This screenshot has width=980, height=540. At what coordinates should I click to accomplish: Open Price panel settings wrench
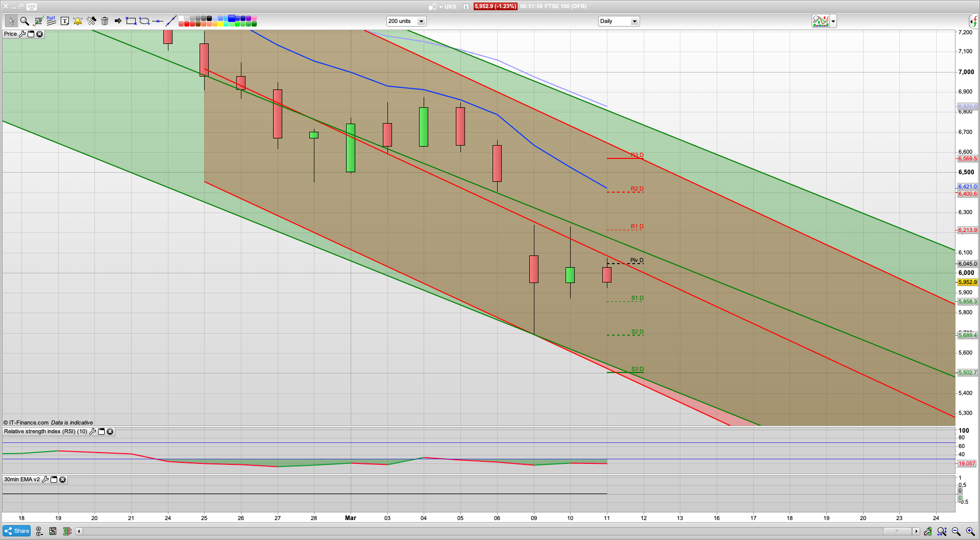pos(22,34)
